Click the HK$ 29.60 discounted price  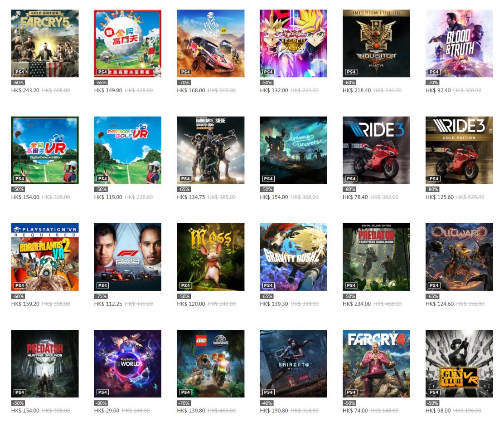[x=107, y=411]
